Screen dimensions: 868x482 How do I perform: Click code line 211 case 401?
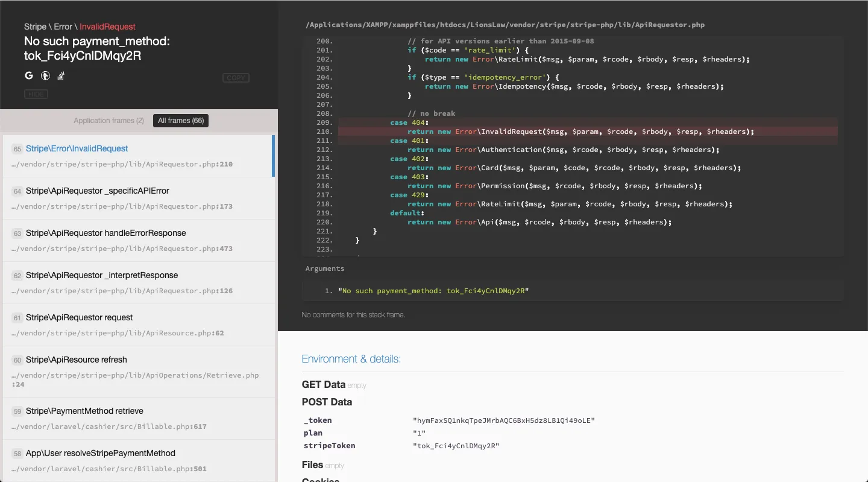tap(588, 141)
